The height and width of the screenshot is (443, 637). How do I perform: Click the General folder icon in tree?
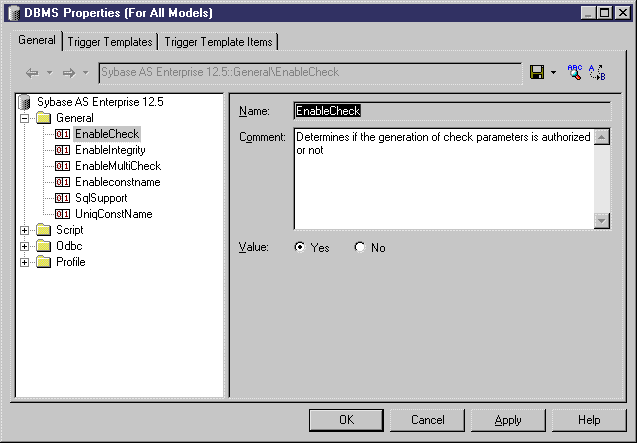tap(43, 118)
